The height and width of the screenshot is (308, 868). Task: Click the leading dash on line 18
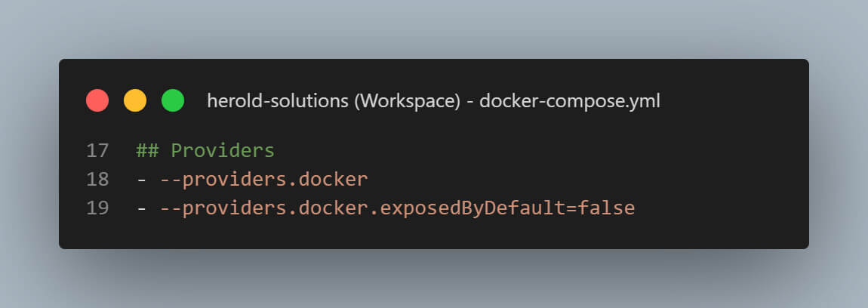[x=141, y=180]
